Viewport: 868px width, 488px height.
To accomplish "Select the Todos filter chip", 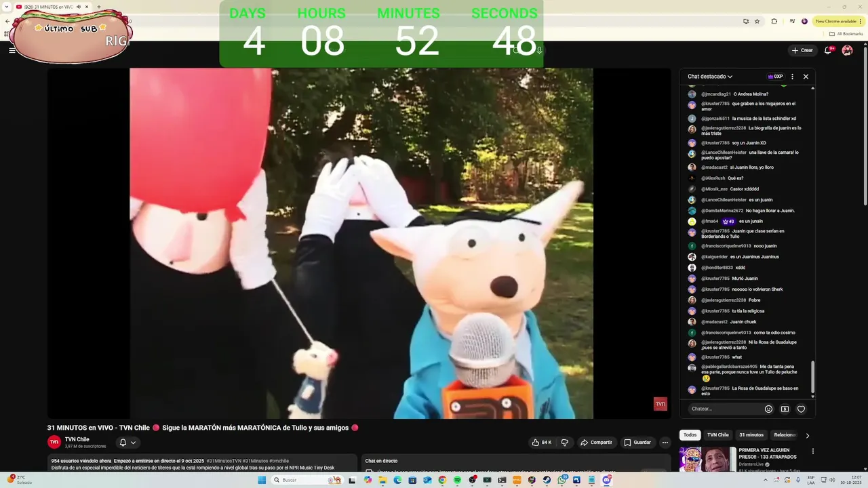I will [x=690, y=435].
